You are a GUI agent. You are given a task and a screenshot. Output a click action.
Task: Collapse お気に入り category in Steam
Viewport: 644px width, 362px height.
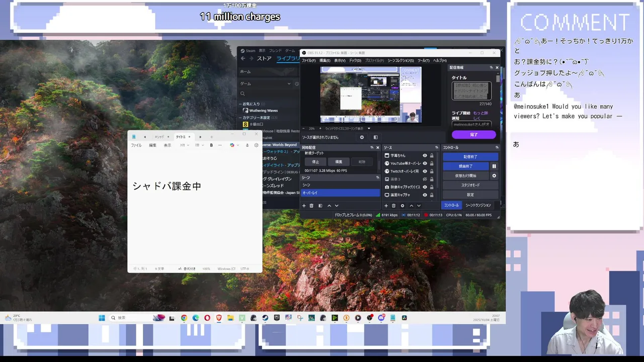[240, 104]
